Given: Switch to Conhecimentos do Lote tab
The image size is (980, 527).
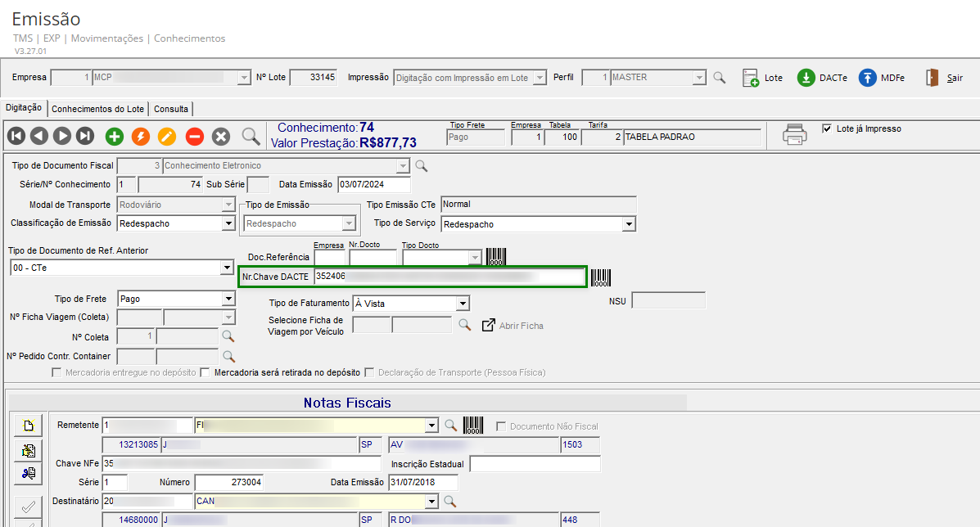Looking at the screenshot, I should click(x=97, y=110).
